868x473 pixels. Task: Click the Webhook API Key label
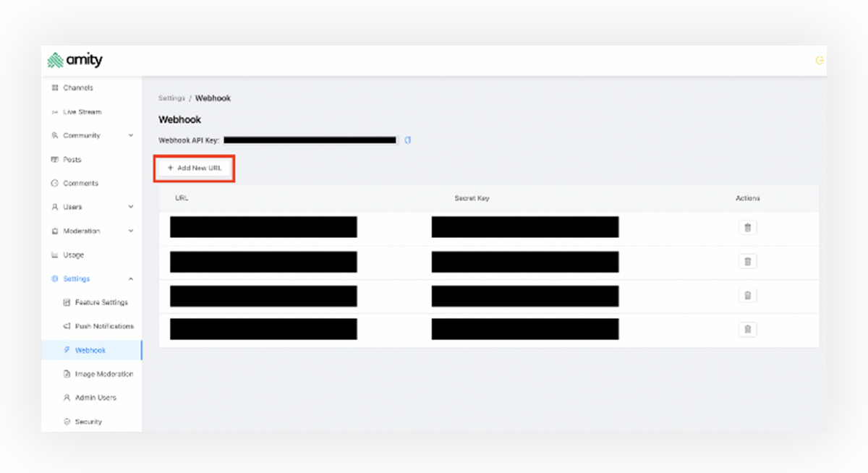[189, 140]
